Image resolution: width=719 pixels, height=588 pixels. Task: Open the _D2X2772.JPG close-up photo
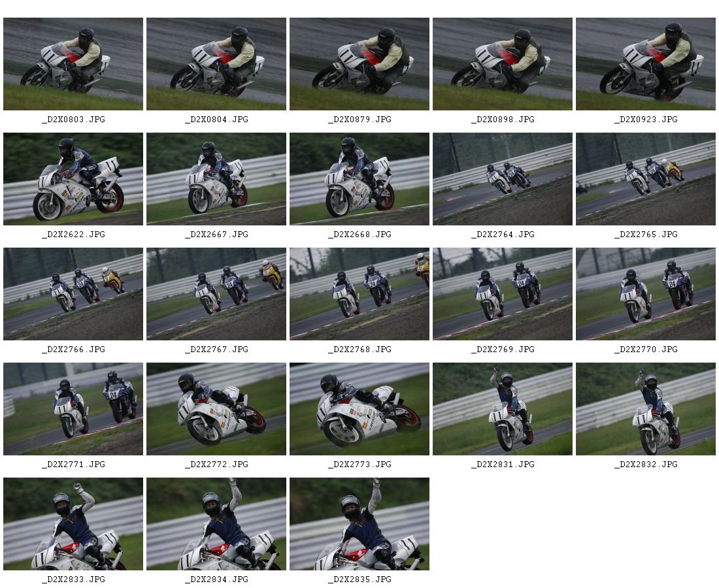(216, 409)
